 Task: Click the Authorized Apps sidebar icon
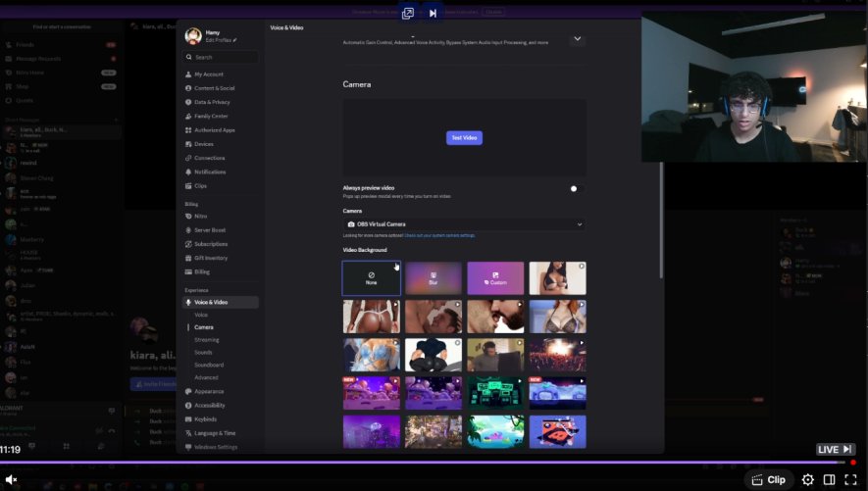click(188, 130)
